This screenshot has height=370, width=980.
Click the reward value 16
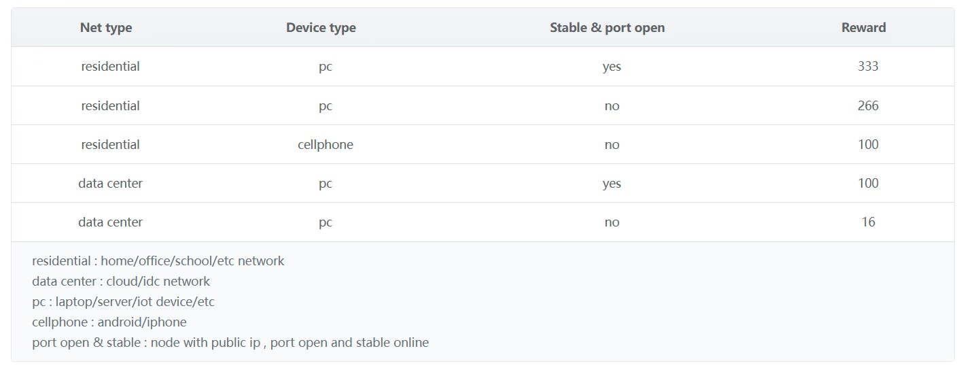point(868,222)
